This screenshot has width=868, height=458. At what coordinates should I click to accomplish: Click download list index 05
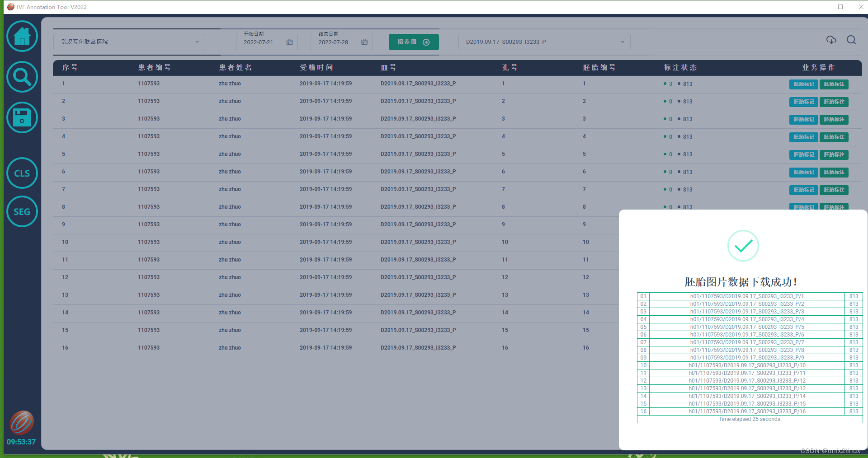pos(643,327)
